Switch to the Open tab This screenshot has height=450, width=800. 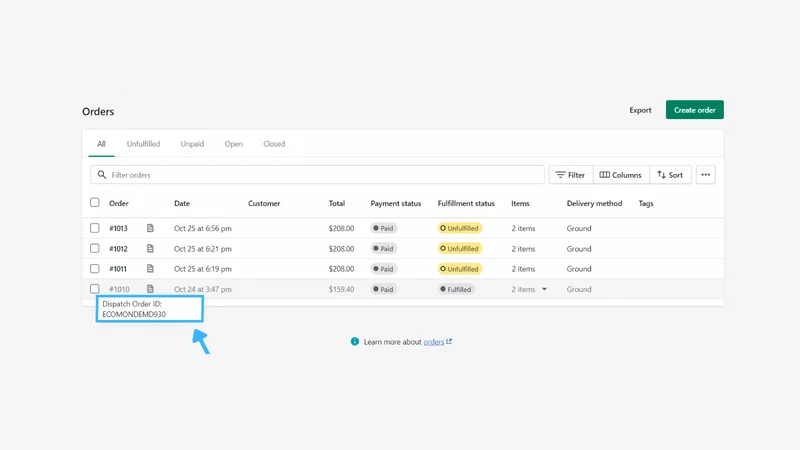[234, 144]
